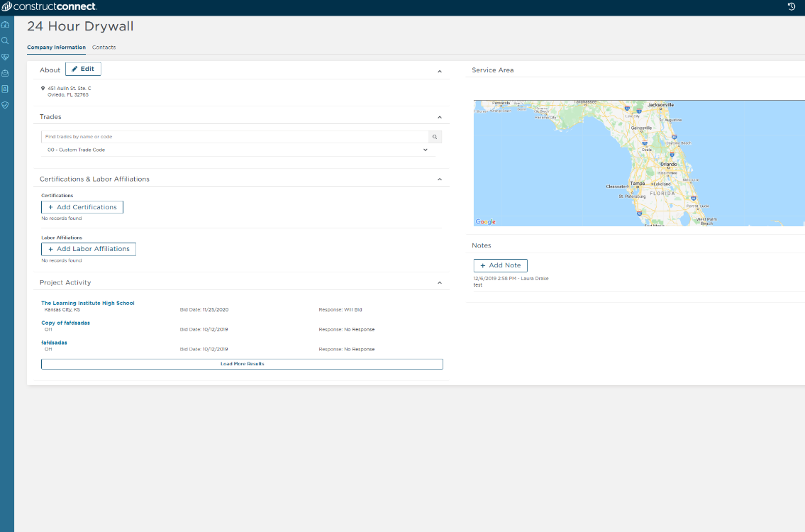
Task: Select the shield checkmark icon in sidebar
Action: (x=5, y=104)
